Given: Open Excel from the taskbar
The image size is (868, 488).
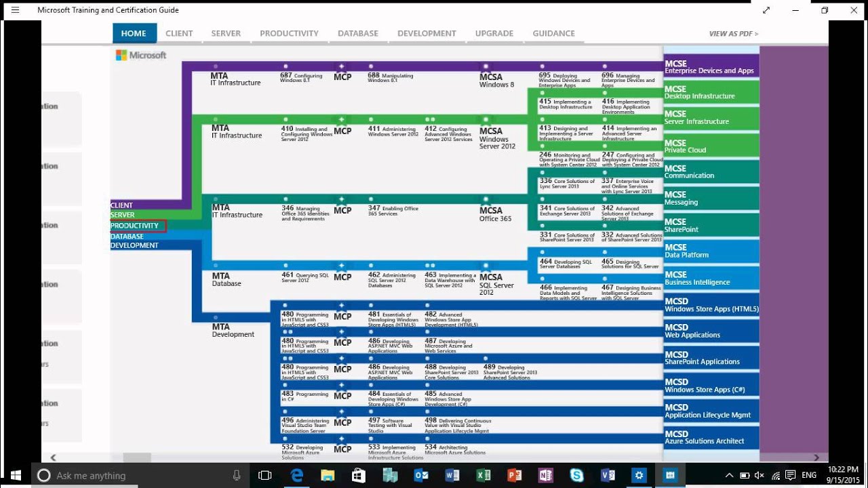Looking at the screenshot, I should pyautogui.click(x=484, y=475).
